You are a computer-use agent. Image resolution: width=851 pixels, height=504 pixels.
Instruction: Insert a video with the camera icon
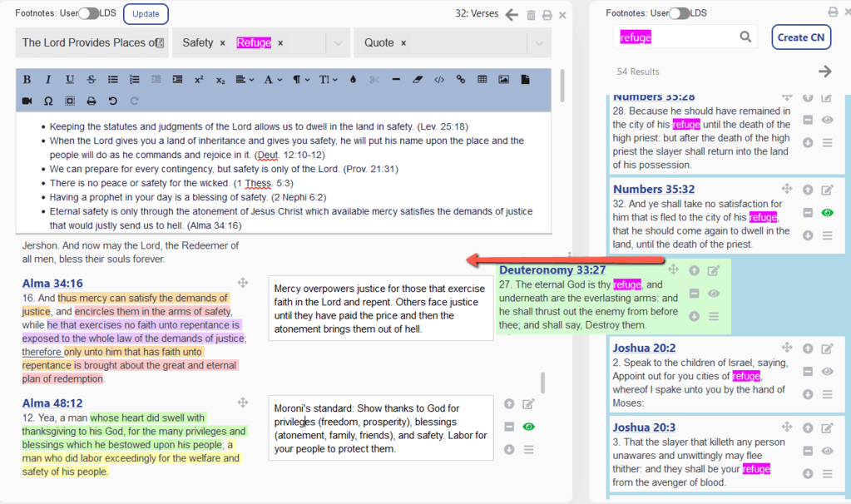point(27,101)
